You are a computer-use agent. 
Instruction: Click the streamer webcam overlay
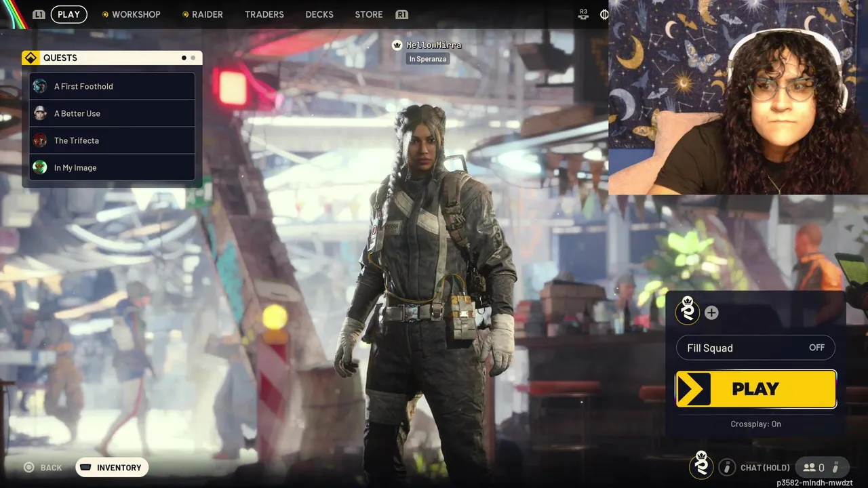[x=738, y=97]
